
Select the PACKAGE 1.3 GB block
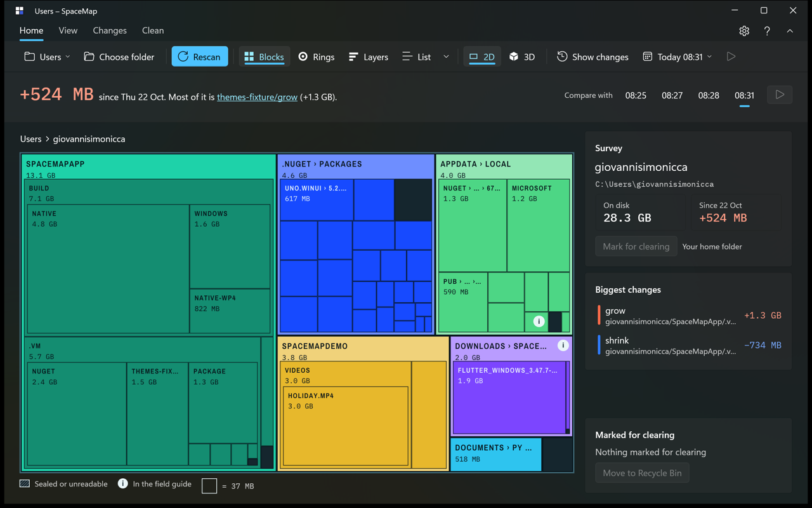(x=223, y=403)
